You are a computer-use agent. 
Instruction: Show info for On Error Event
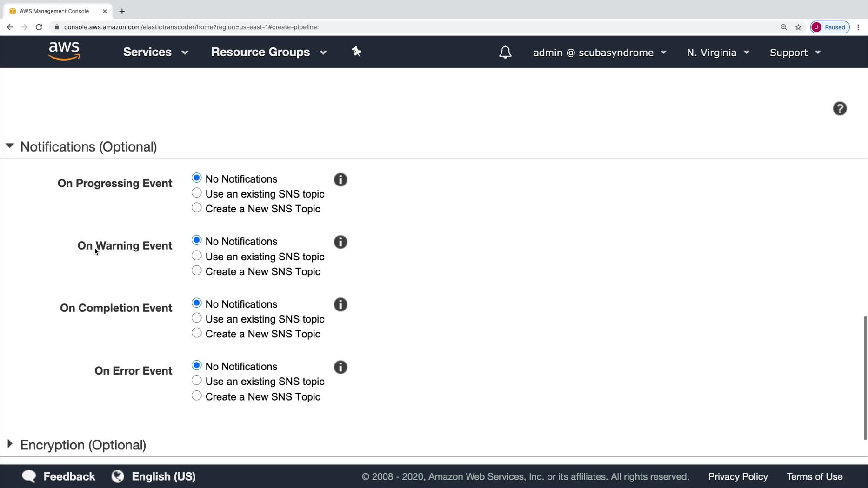[341, 367]
